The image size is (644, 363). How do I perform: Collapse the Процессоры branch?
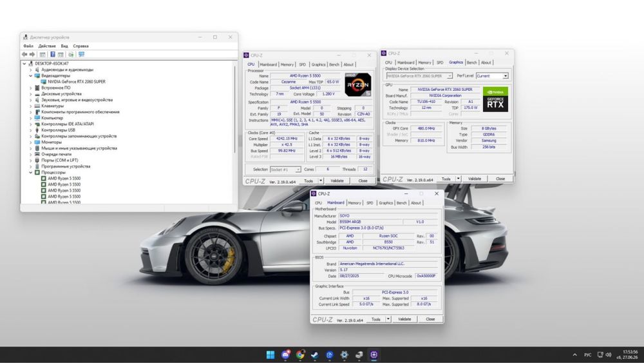30,172
